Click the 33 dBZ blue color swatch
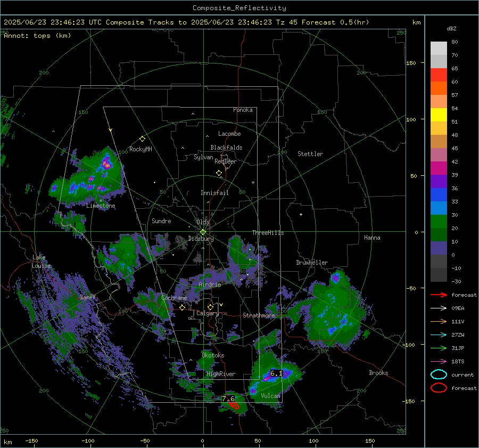The image size is (479, 448). coord(439,194)
